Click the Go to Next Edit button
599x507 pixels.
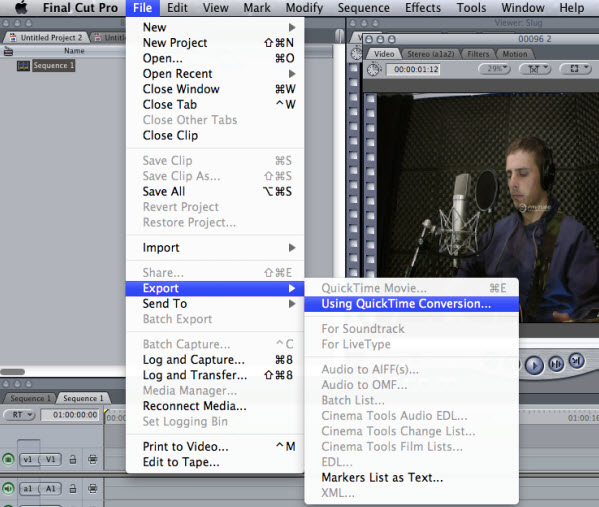(x=576, y=361)
